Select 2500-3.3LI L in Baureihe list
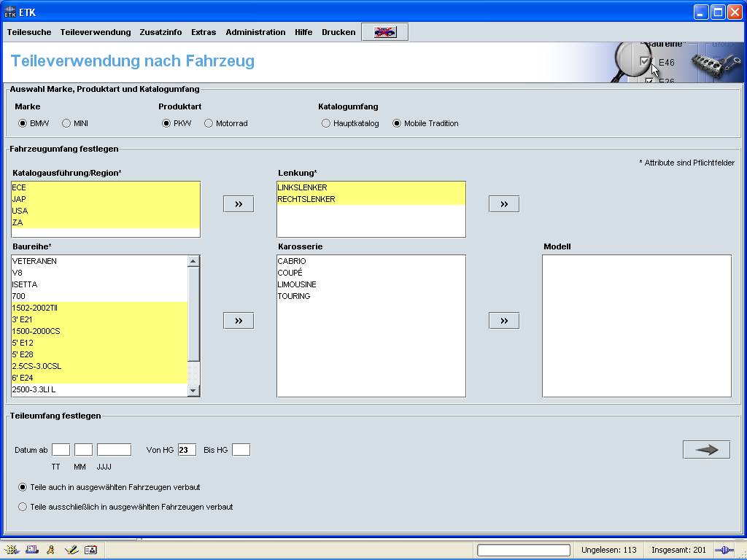Image resolution: width=747 pixels, height=560 pixels. coord(99,389)
